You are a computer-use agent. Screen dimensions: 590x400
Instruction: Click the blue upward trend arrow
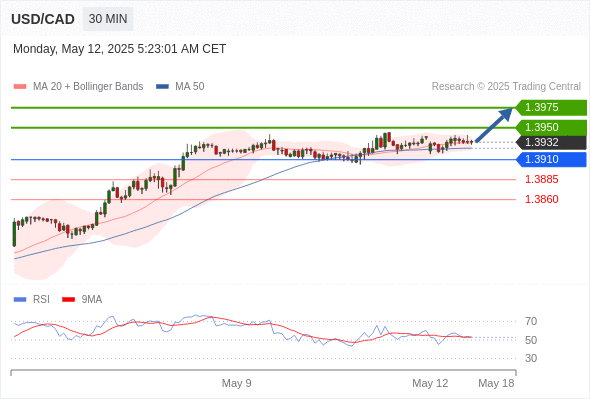click(494, 125)
